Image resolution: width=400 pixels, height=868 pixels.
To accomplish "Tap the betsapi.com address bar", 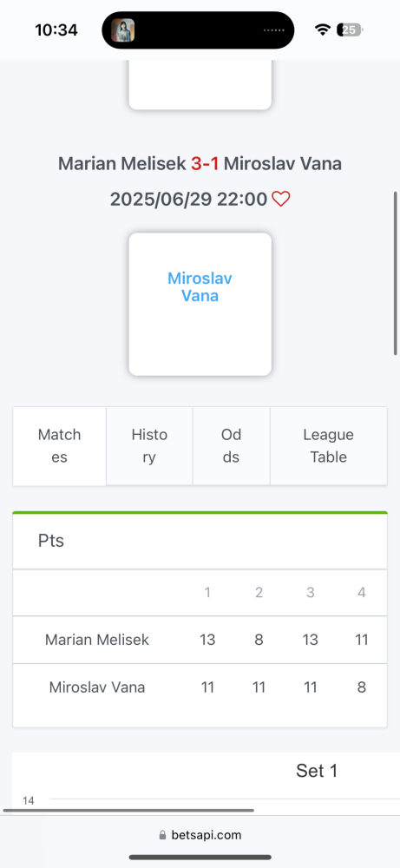I will [200, 835].
